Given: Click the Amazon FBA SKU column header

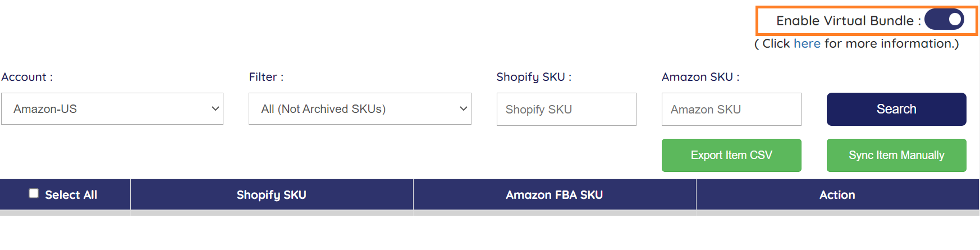Looking at the screenshot, I should point(554,195).
